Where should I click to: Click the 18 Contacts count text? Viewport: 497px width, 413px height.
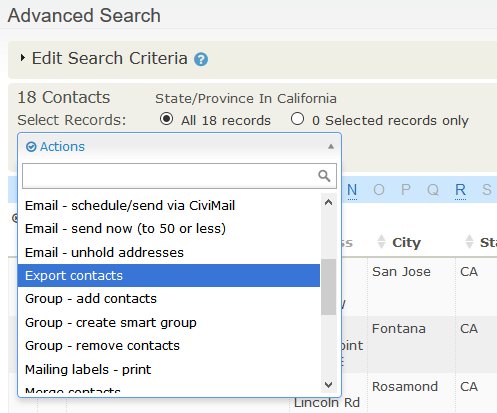[64, 97]
